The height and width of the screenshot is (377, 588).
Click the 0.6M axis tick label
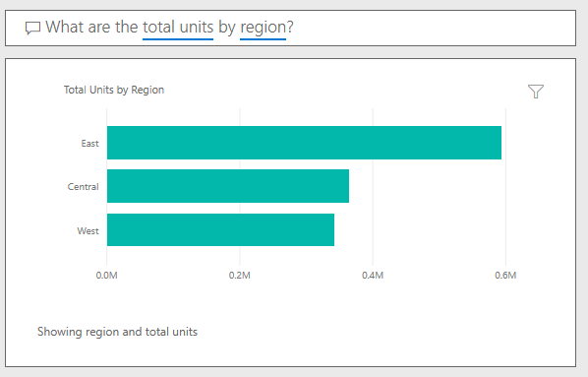505,276
